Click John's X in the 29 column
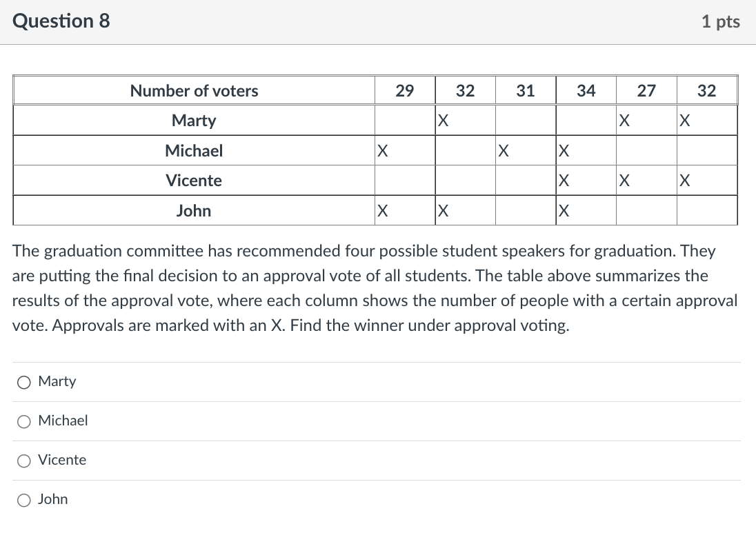The image size is (756, 535). [x=382, y=211]
